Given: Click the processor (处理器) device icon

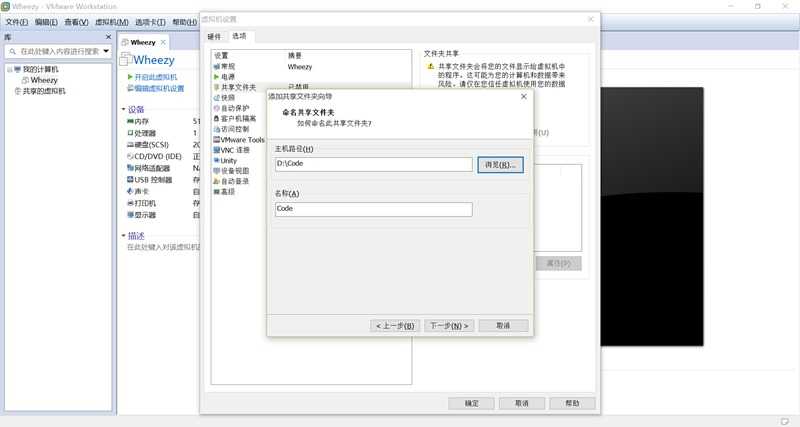Looking at the screenshot, I should 130,133.
